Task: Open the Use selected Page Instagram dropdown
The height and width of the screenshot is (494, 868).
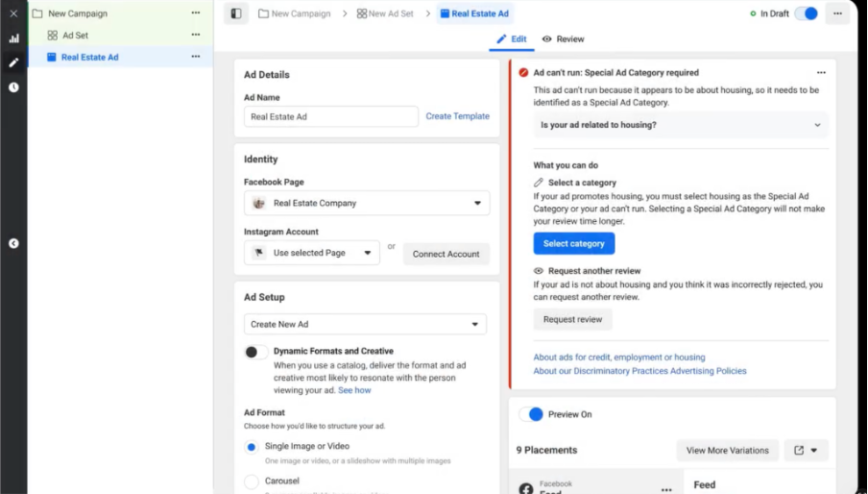Action: pyautogui.click(x=312, y=253)
